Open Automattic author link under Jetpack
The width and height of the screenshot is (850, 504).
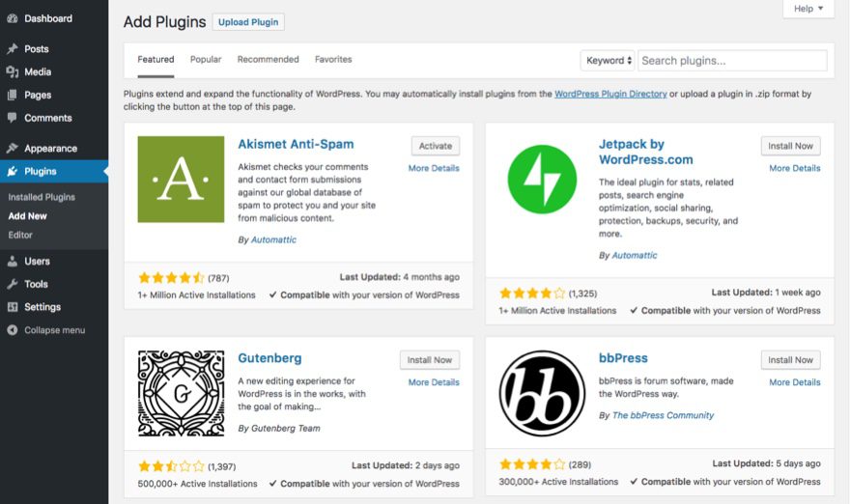point(635,255)
